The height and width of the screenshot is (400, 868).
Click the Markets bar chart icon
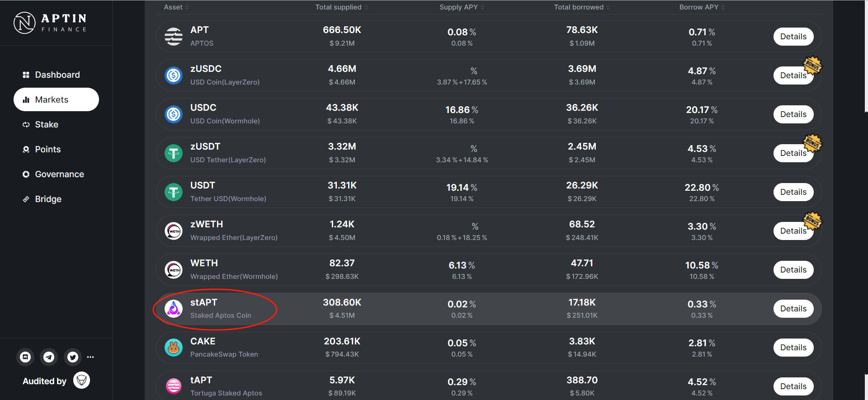pos(26,100)
